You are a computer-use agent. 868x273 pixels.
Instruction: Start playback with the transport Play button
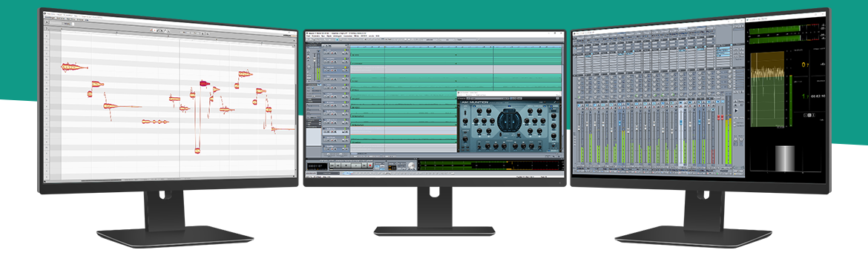(x=356, y=165)
